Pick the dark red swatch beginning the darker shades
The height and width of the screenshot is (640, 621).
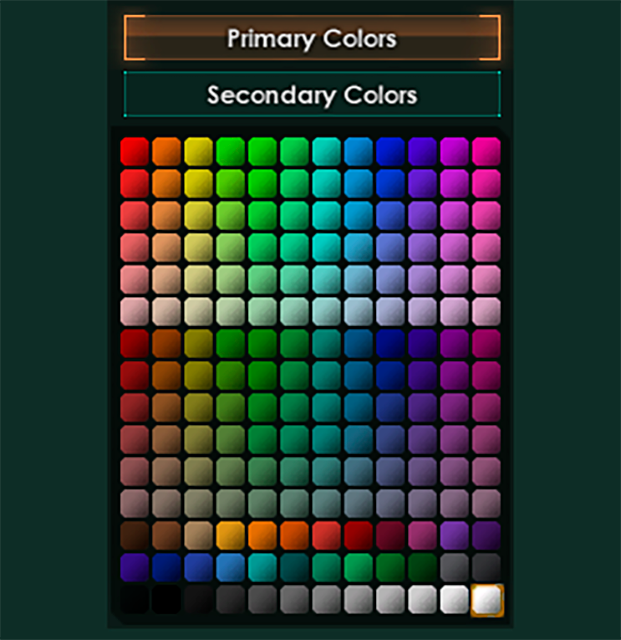[134, 344]
